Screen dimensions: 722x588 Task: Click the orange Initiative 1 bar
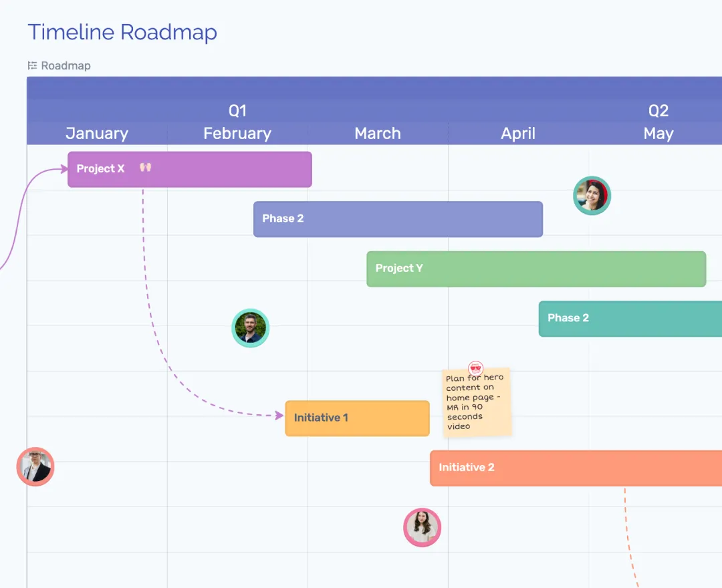point(357,418)
